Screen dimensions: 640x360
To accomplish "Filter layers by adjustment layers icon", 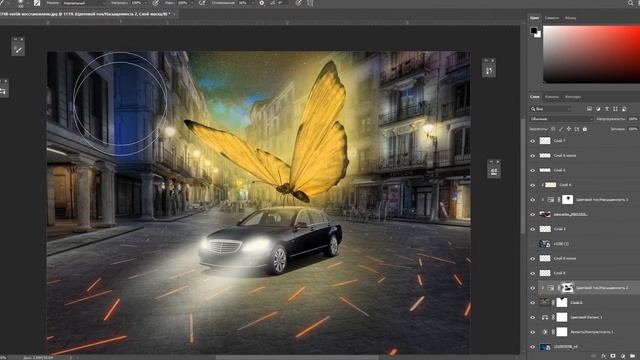I will pyautogui.click(x=598, y=109).
